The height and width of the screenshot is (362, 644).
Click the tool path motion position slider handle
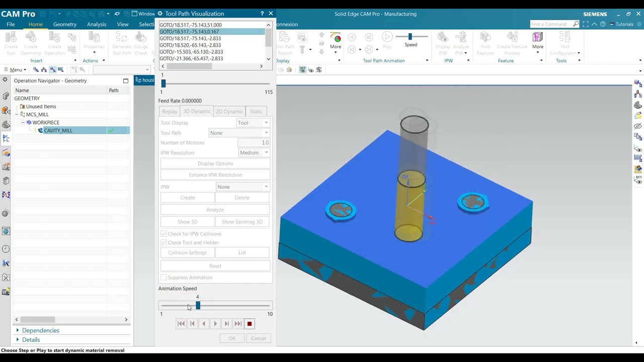click(x=163, y=83)
